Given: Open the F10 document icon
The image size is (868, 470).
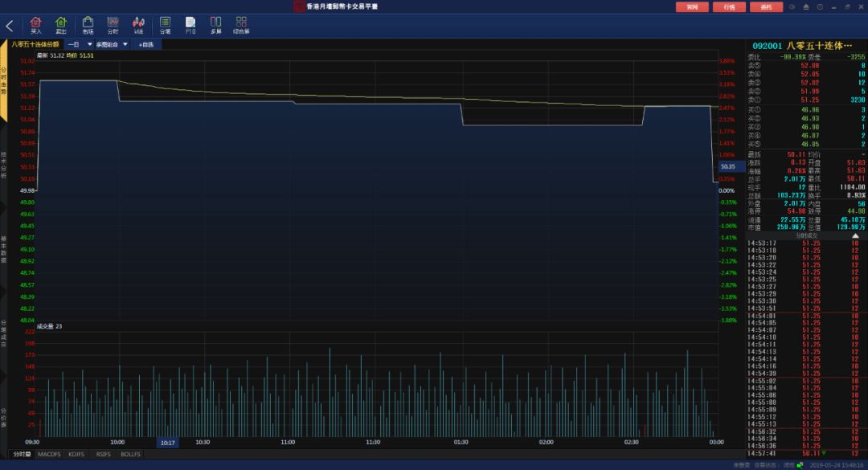Looking at the screenshot, I should (x=190, y=26).
